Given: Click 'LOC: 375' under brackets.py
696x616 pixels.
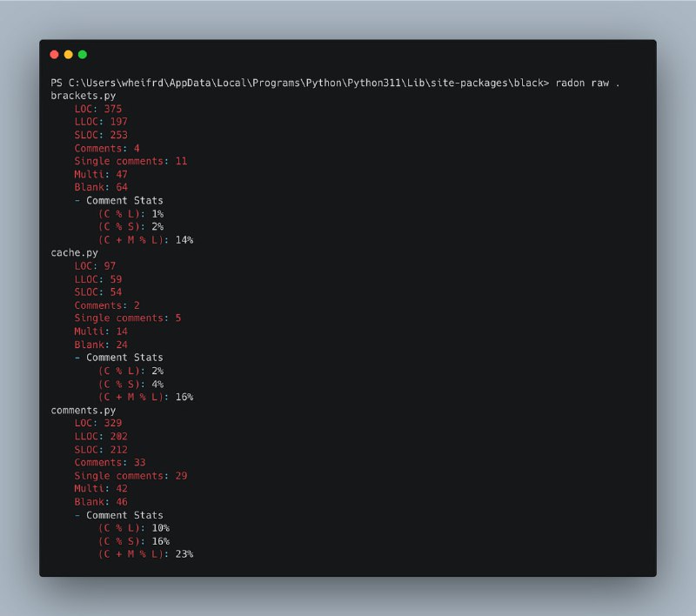Looking at the screenshot, I should coord(98,109).
